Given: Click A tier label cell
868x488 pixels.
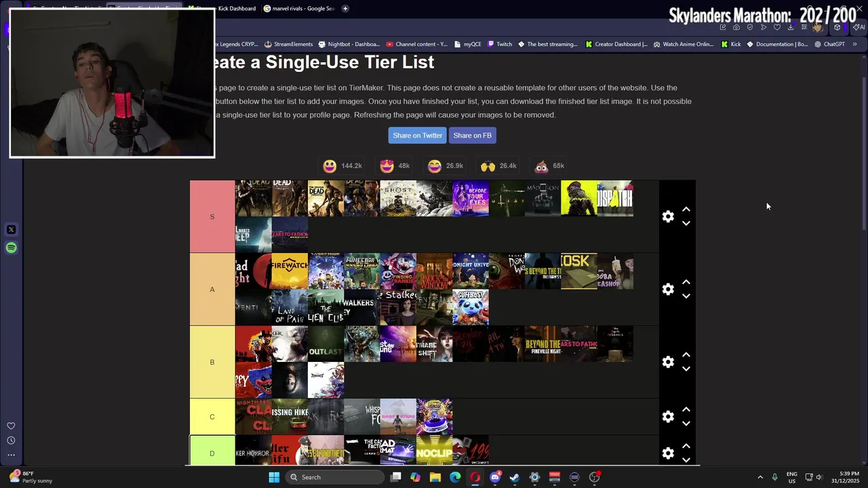Looking at the screenshot, I should click(212, 289).
